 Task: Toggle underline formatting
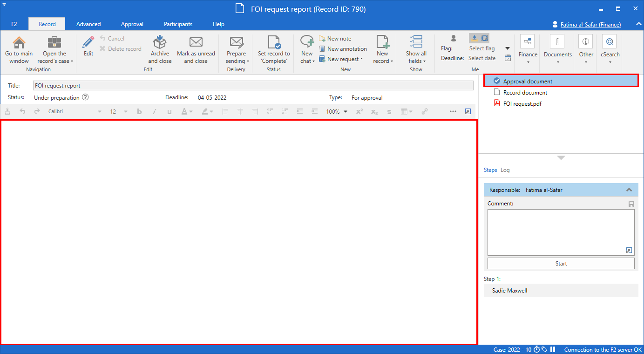click(169, 112)
